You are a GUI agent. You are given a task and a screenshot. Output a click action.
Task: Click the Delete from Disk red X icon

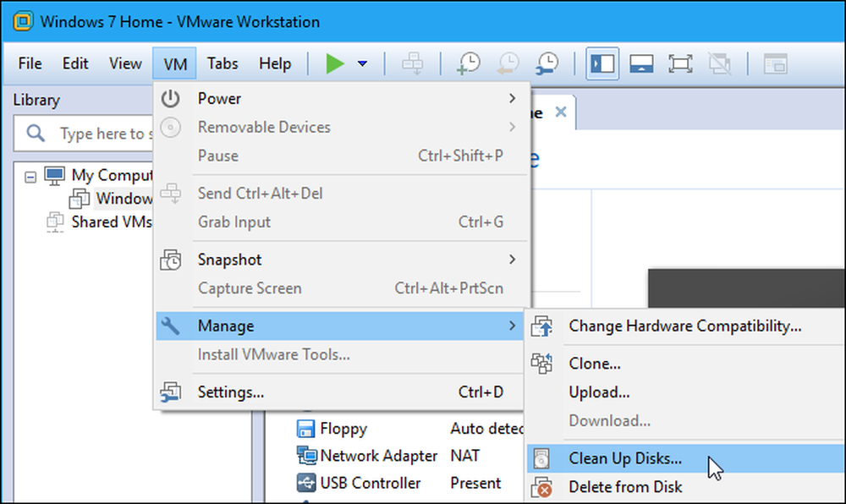pos(541,487)
